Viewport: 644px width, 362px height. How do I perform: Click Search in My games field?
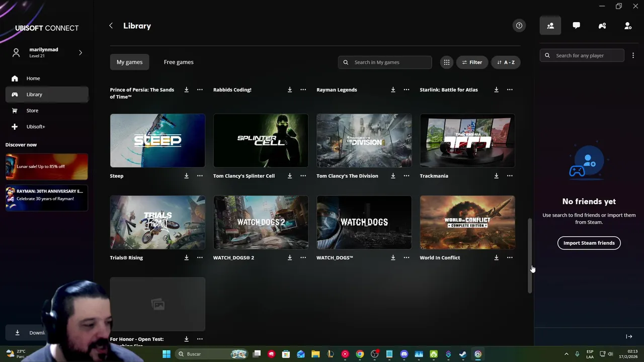pyautogui.click(x=385, y=62)
